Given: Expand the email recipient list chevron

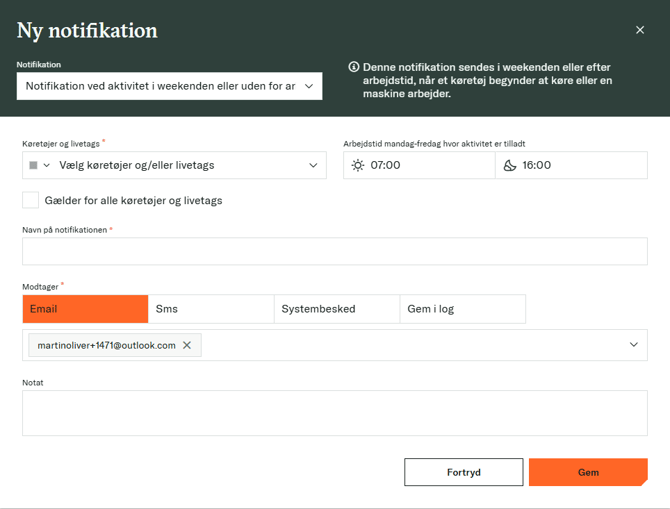Looking at the screenshot, I should tap(633, 345).
